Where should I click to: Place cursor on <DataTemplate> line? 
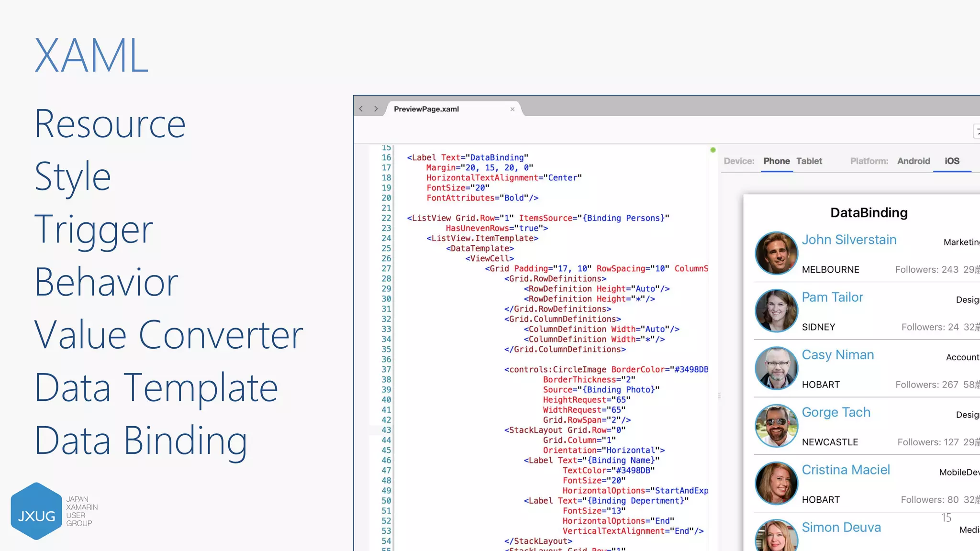[480, 248]
